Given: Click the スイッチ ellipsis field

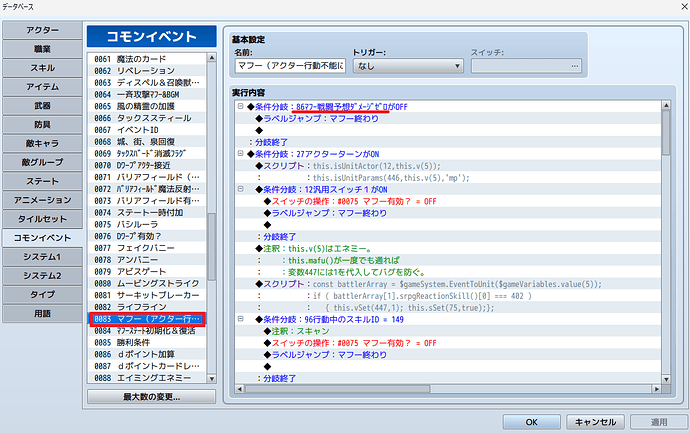Looking at the screenshot, I should [x=526, y=66].
